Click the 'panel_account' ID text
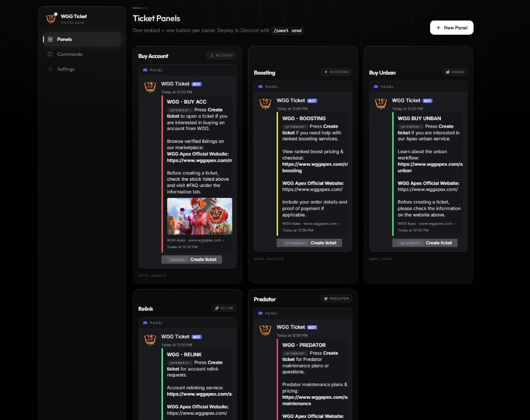This screenshot has width=530, height=420. pos(152,276)
